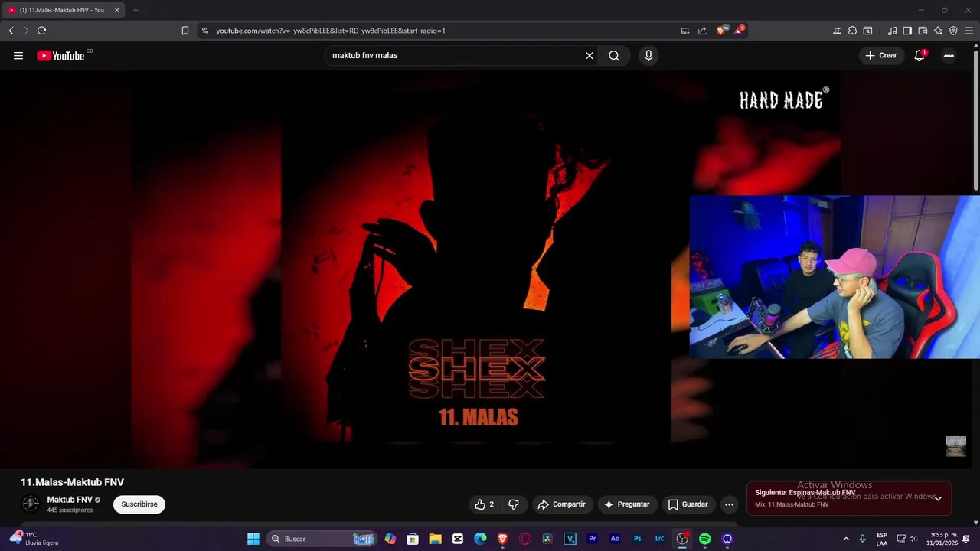Open the Brave Rewards triangle icon
The image size is (980, 551).
(x=739, y=31)
